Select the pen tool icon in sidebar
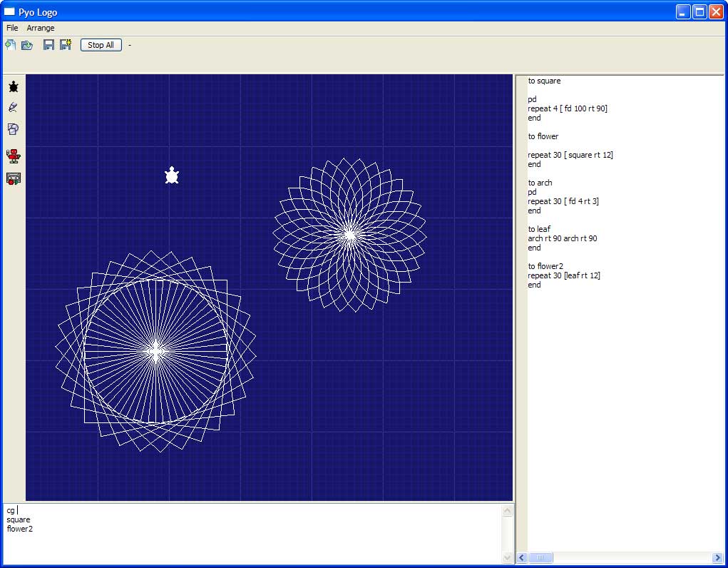The height and width of the screenshot is (568, 728). pos(13,108)
